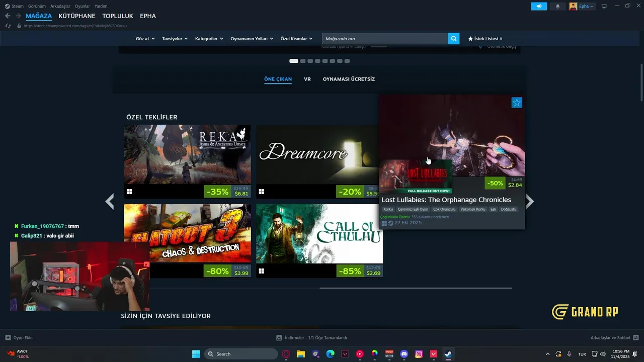Screen dimensions: 644x362
Task: Open the notifications bell
Action: [557, 6]
